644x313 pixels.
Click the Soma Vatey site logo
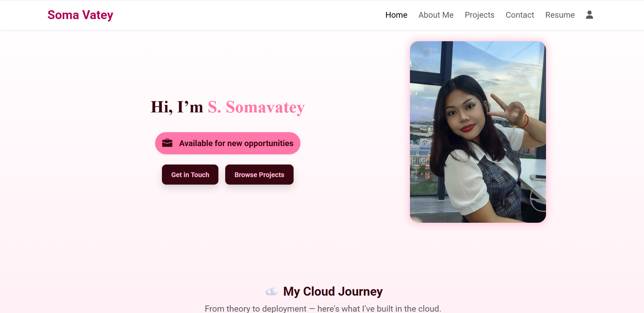coord(80,15)
